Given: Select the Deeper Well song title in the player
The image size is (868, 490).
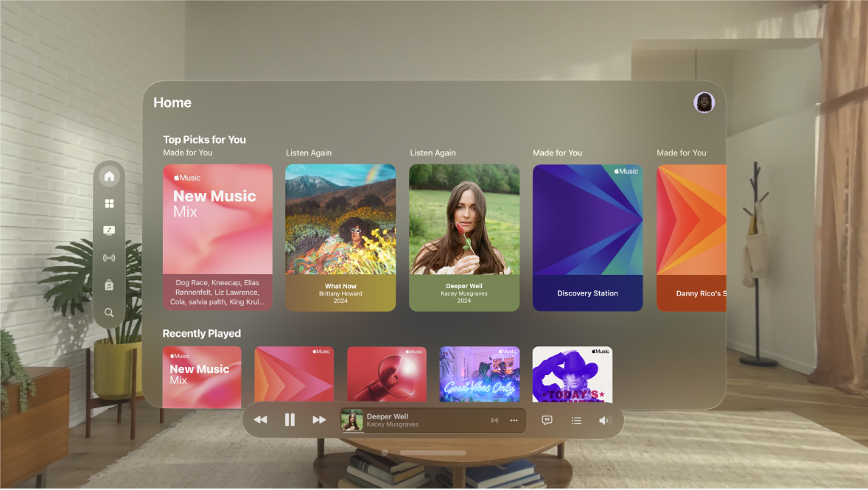Looking at the screenshot, I should coord(387,416).
